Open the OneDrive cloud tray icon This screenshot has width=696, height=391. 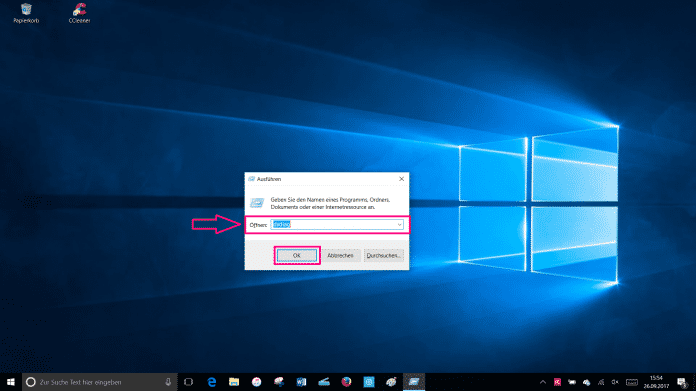click(x=587, y=382)
